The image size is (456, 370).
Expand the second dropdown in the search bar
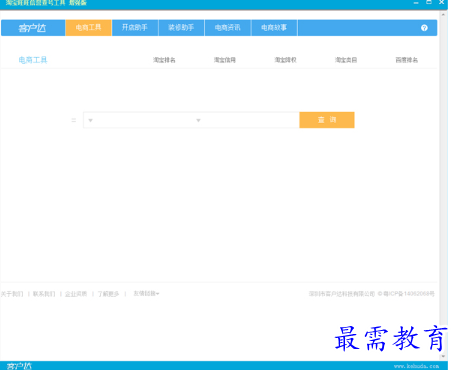[198, 120]
